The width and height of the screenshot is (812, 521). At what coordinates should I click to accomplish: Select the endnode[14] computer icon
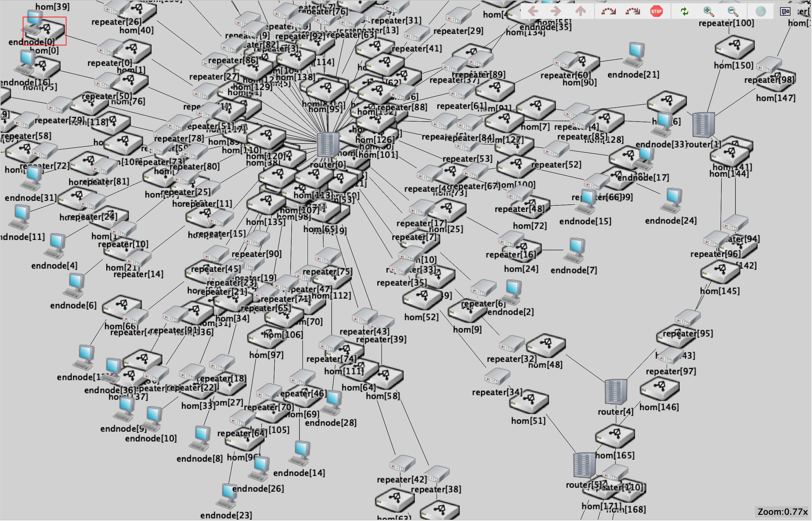(x=300, y=454)
